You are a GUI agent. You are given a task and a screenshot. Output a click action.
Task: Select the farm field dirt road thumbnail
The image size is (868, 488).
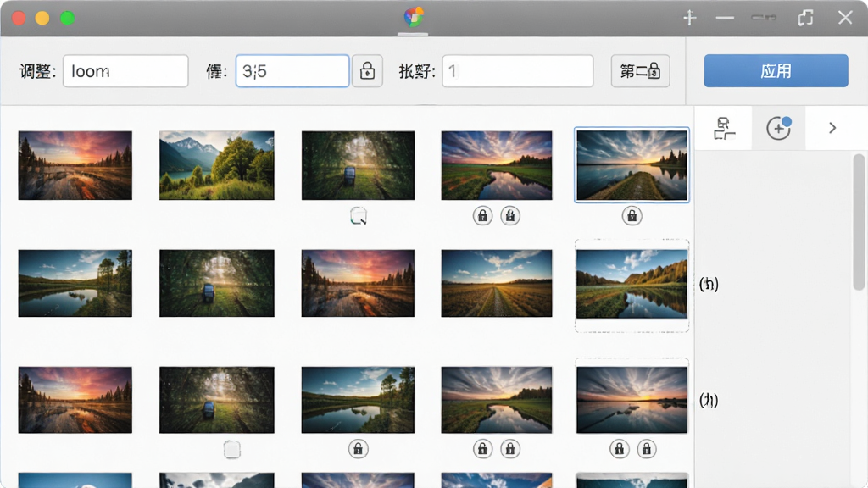point(497,283)
